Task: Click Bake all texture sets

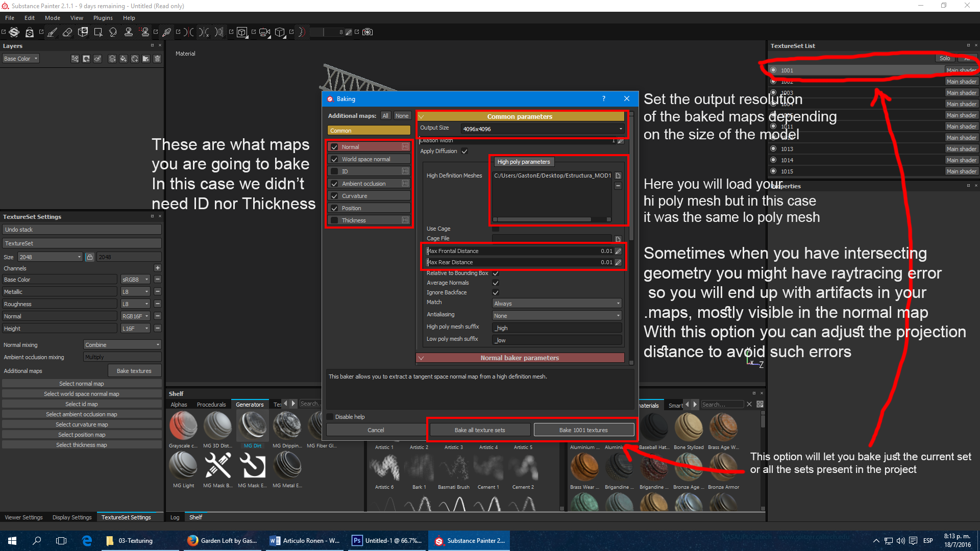Action: coord(480,430)
